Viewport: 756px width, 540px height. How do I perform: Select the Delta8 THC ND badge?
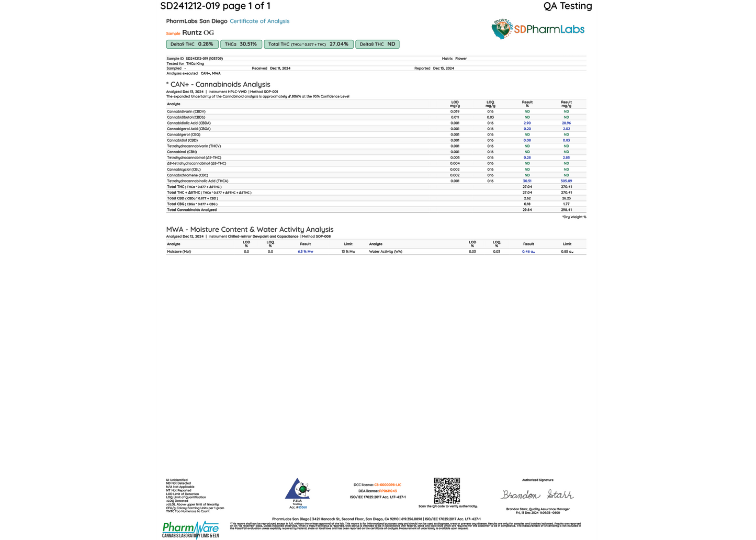click(x=377, y=44)
